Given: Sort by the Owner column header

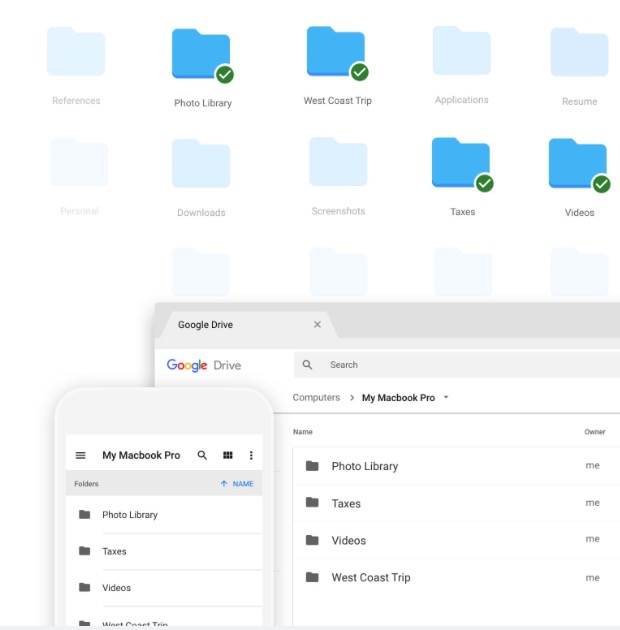Looking at the screenshot, I should 595,432.
